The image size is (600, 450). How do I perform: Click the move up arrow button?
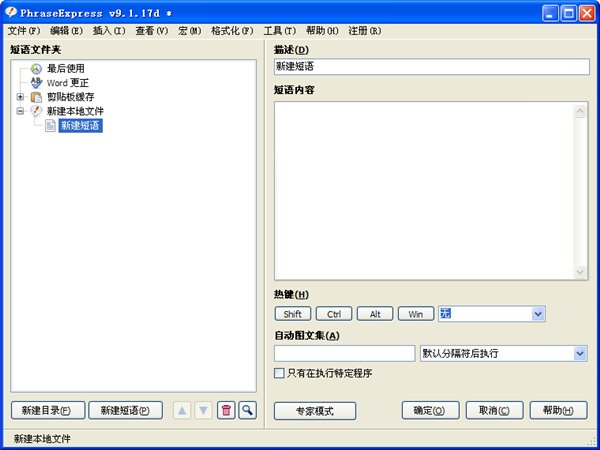pos(182,411)
